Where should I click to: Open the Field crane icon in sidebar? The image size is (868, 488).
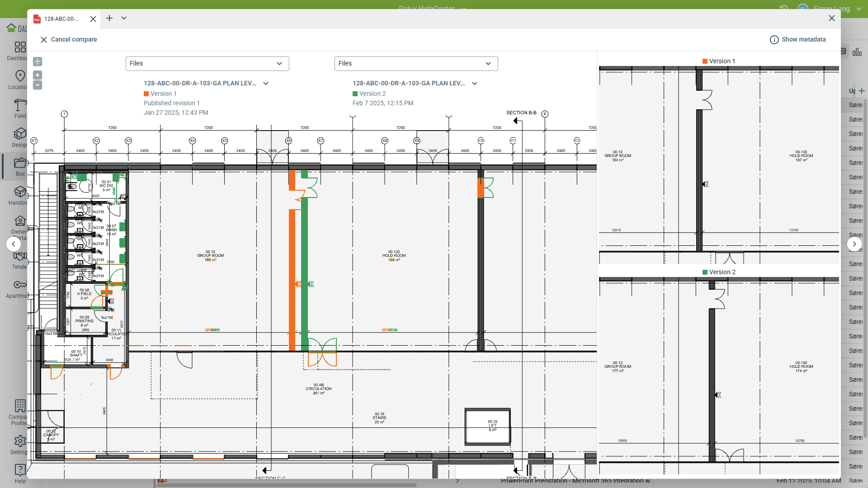click(x=20, y=105)
